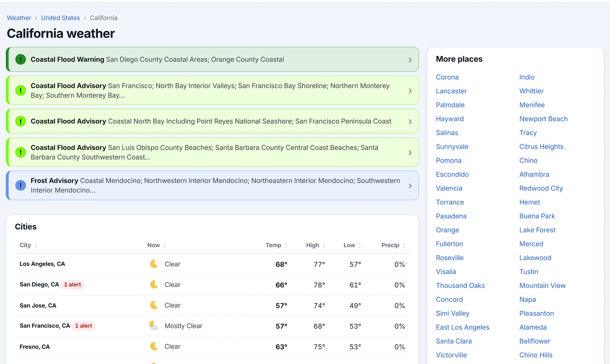Open Chino Hills weather link

536,355
